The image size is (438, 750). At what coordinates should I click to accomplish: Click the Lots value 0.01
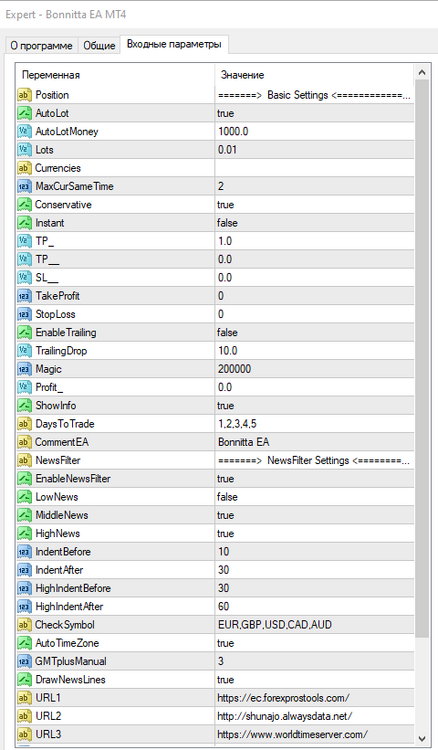click(227, 150)
